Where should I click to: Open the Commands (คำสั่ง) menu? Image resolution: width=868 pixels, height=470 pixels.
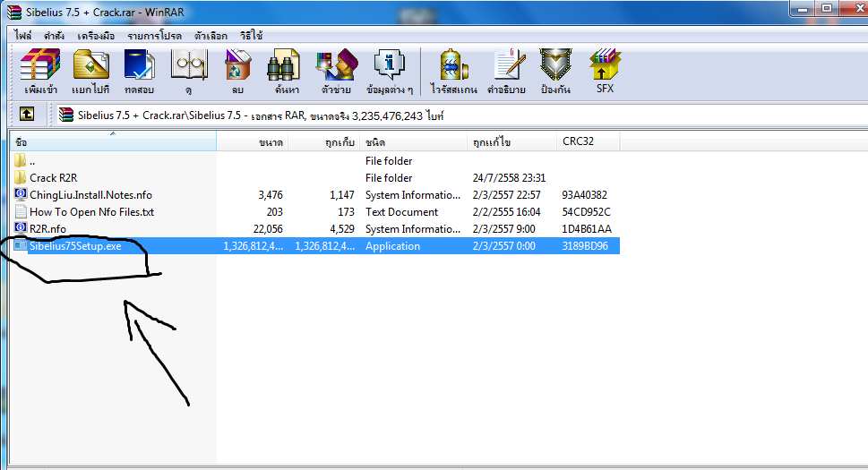[55, 36]
